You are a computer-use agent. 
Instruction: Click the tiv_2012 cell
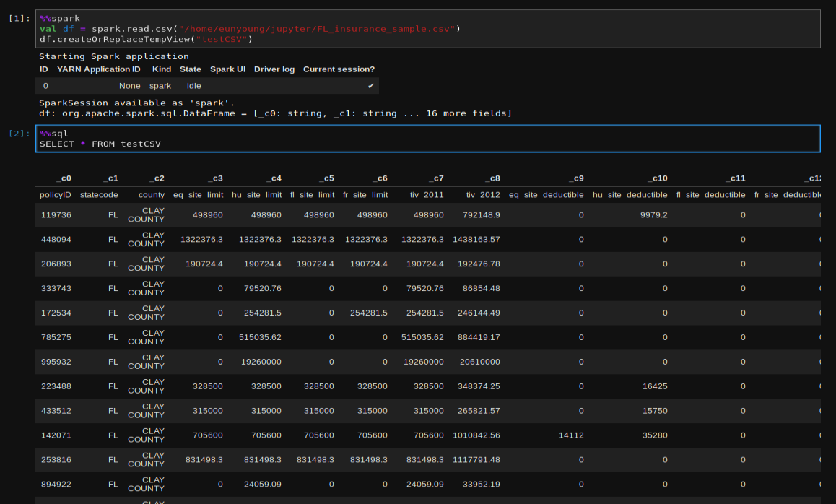tap(483, 195)
